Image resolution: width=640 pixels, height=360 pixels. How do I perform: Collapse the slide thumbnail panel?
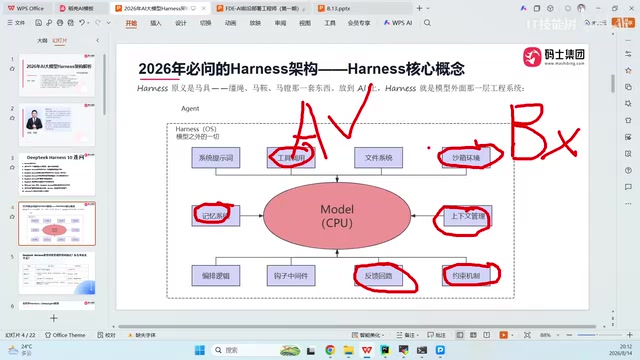[97, 40]
